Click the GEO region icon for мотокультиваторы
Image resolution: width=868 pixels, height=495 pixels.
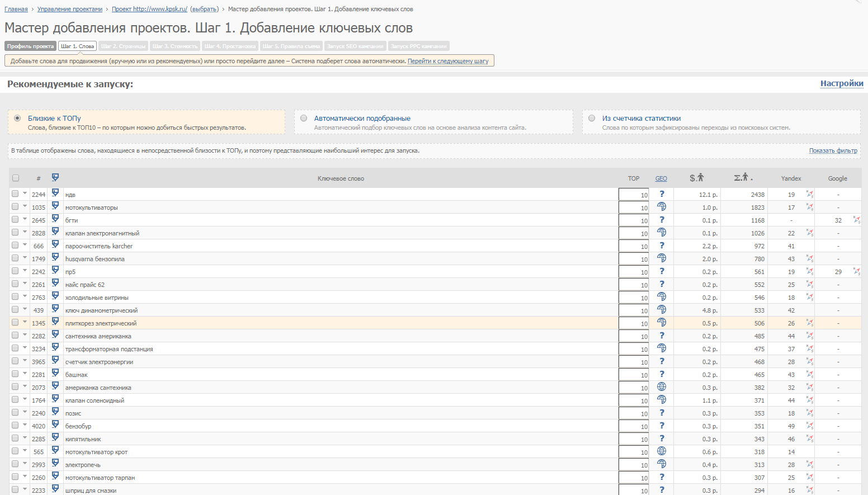click(x=662, y=207)
